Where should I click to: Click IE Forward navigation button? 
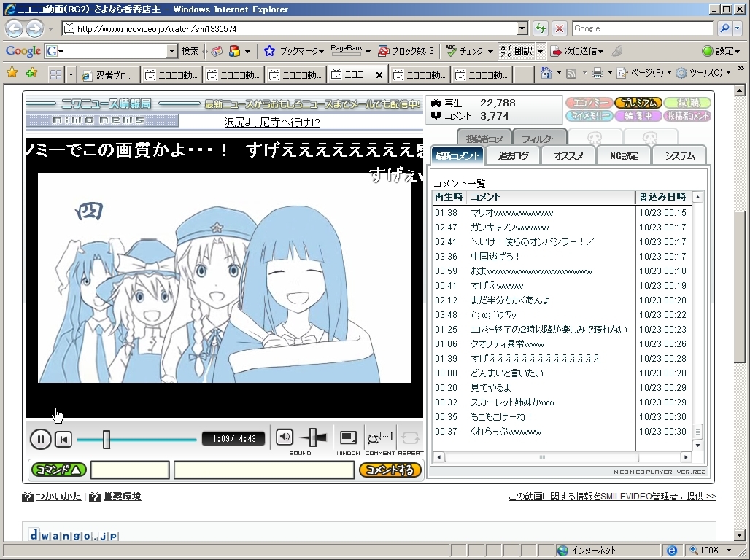coord(34,28)
